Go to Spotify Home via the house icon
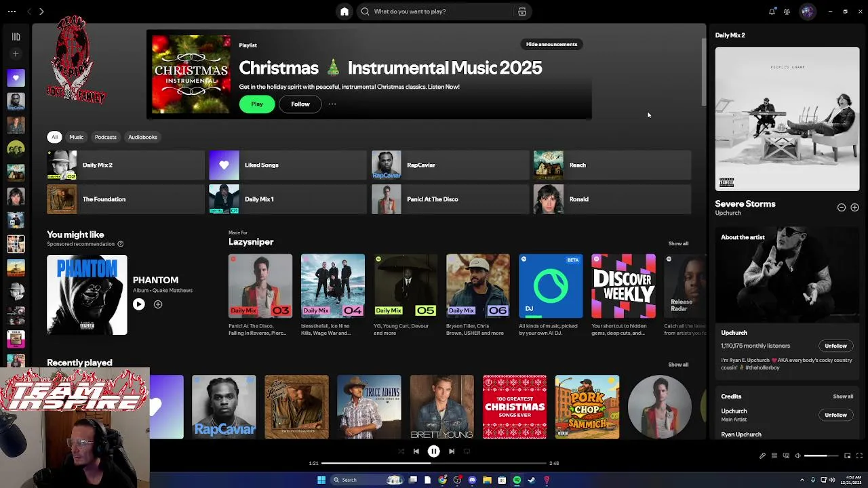The height and width of the screenshot is (488, 868). point(344,12)
